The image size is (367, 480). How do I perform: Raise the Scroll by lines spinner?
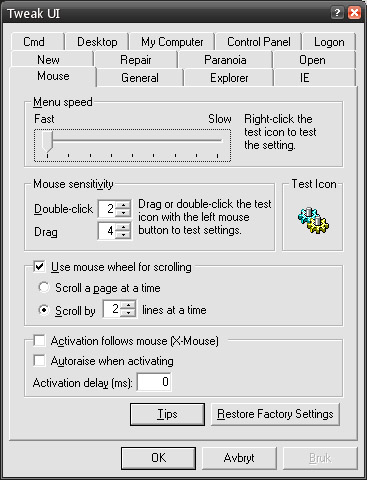pos(128,305)
